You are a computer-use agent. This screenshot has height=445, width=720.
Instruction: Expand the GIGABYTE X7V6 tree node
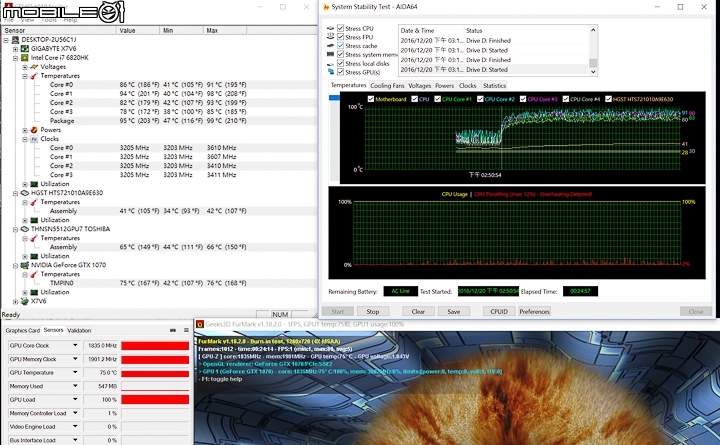(16, 49)
